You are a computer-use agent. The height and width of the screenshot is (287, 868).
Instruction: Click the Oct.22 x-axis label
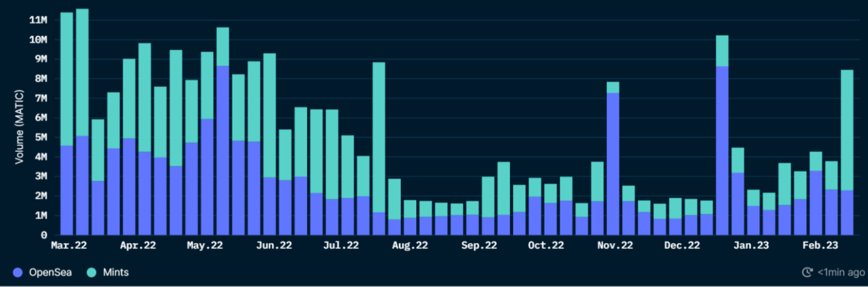546,246
